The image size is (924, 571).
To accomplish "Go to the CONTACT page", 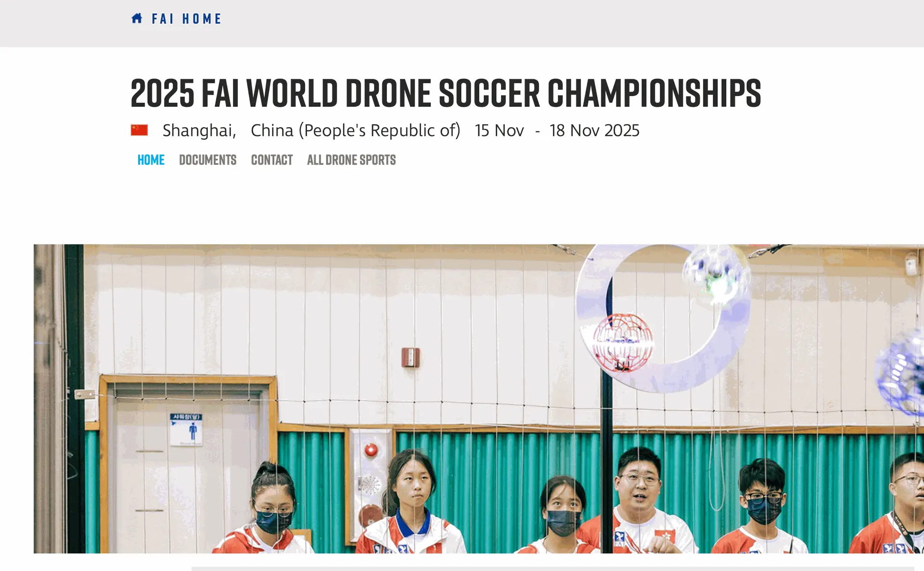I will [x=272, y=160].
